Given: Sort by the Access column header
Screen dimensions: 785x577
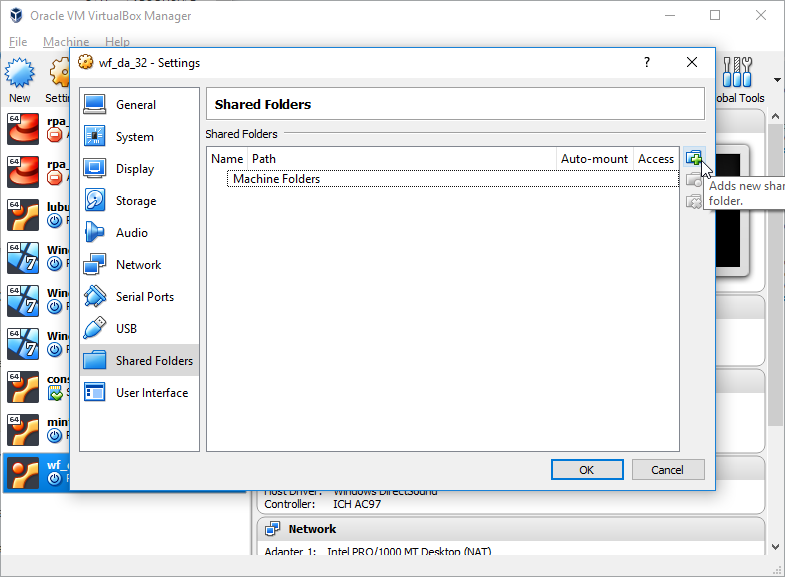Looking at the screenshot, I should (656, 159).
